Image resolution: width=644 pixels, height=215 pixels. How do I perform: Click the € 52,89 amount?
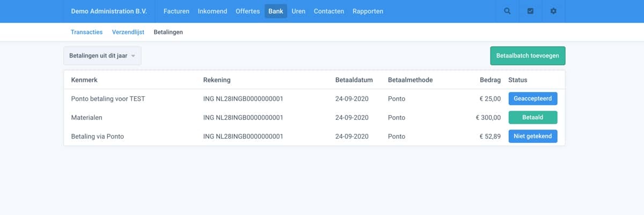(x=490, y=137)
